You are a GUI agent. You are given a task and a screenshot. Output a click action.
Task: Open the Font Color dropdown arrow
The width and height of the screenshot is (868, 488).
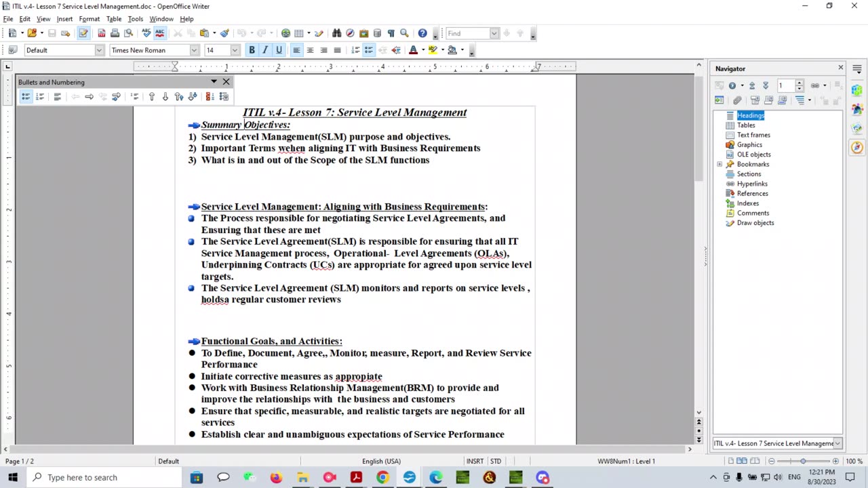[x=422, y=50]
